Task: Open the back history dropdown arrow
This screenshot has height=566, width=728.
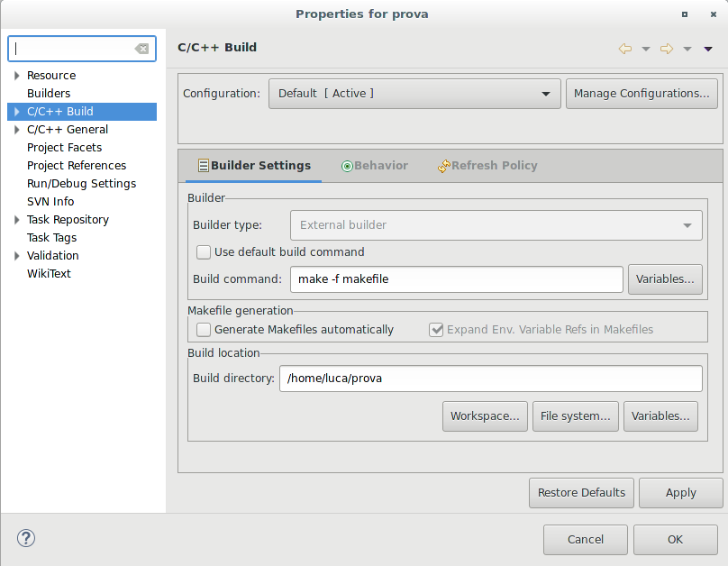Action: point(646,49)
